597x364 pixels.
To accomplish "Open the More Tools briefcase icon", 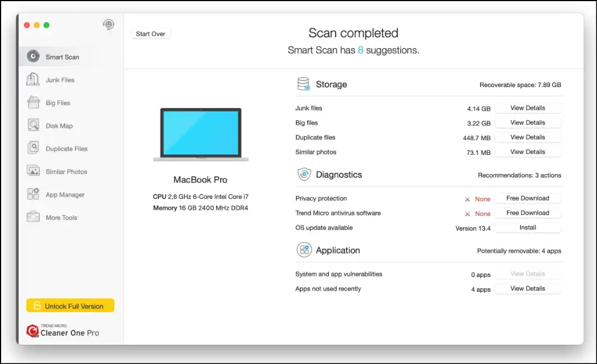I will (x=33, y=217).
